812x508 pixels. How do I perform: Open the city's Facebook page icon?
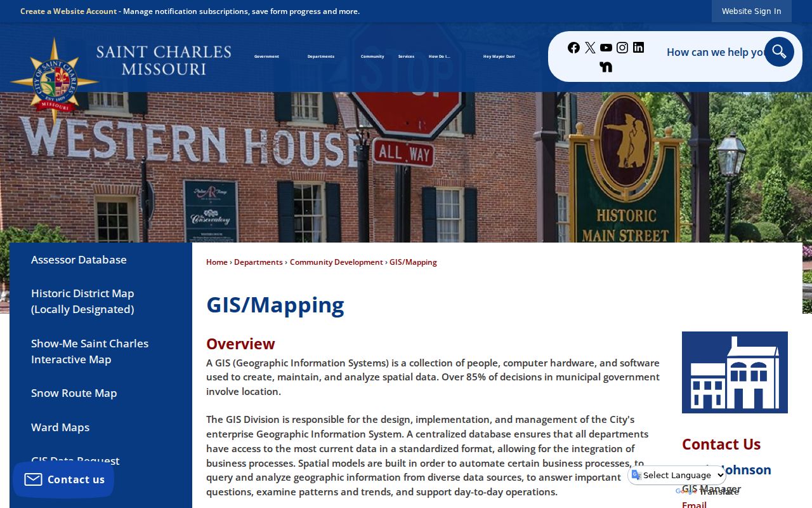573,48
